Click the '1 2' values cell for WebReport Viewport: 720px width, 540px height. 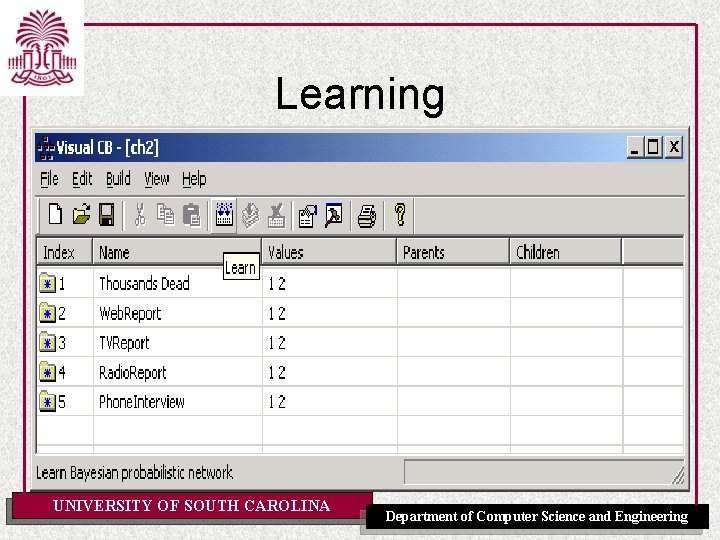pos(330,313)
